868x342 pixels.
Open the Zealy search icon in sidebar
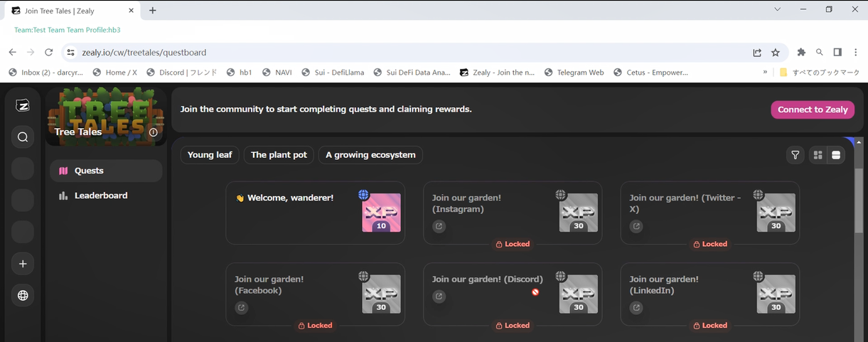tap(23, 137)
